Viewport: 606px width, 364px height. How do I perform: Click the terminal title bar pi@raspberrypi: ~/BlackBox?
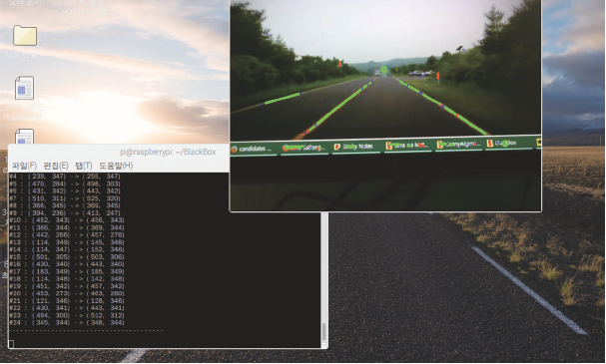168,152
